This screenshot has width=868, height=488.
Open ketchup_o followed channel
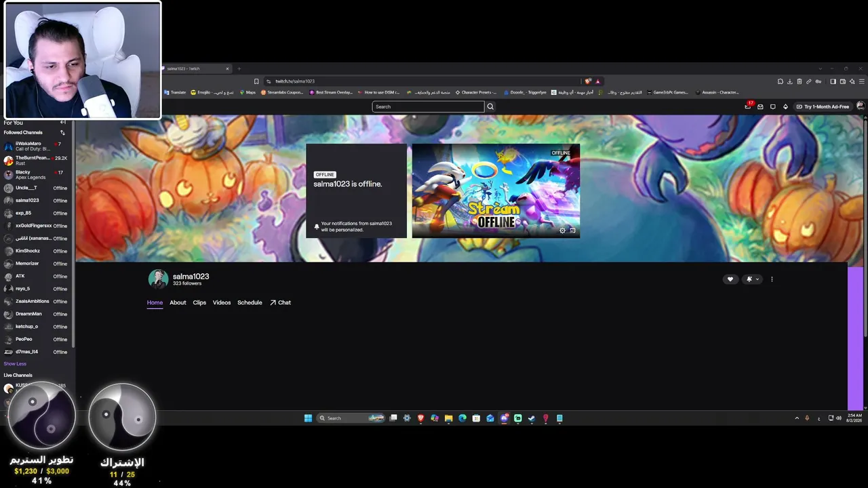pyautogui.click(x=35, y=327)
